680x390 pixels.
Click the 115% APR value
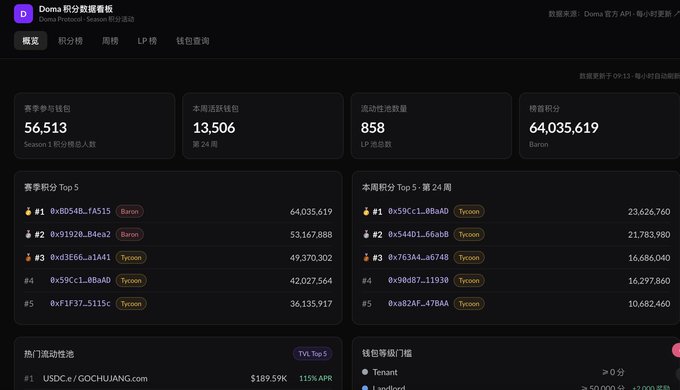point(316,378)
